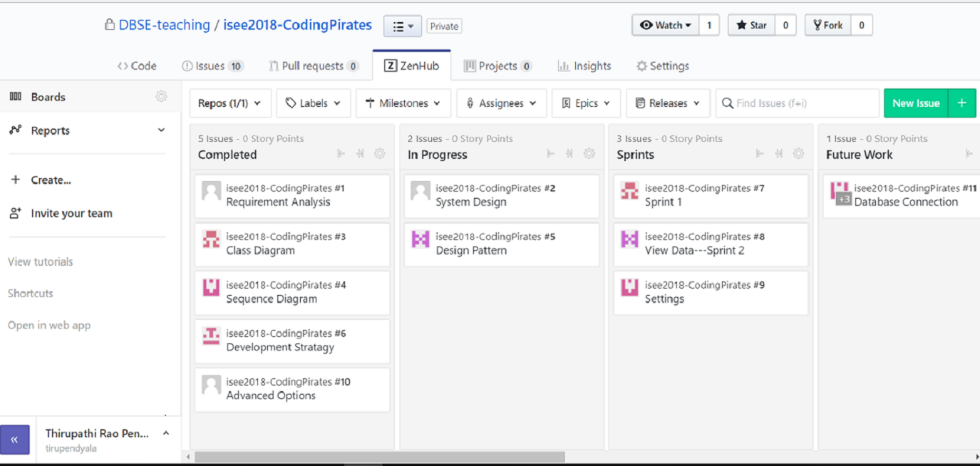Open Requirement Analysis issue card

tap(292, 196)
